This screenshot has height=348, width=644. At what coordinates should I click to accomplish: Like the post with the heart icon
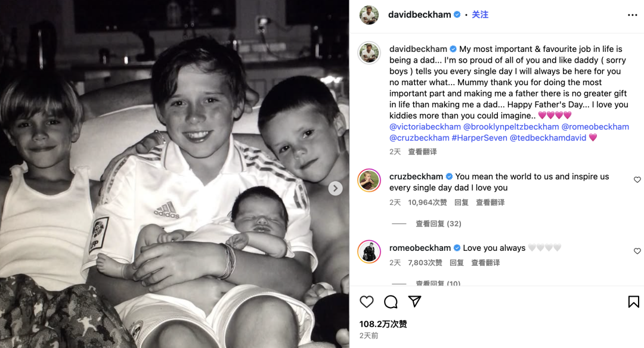coord(366,302)
